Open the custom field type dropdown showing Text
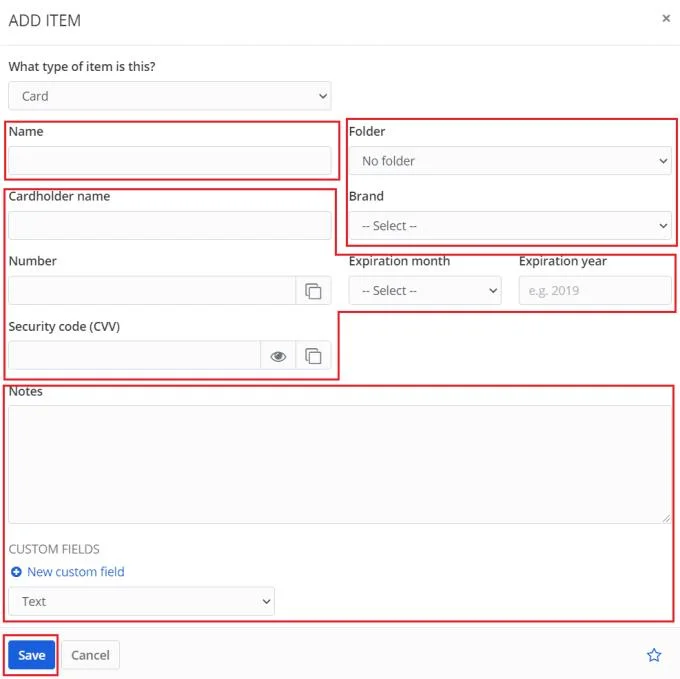 pyautogui.click(x=141, y=601)
